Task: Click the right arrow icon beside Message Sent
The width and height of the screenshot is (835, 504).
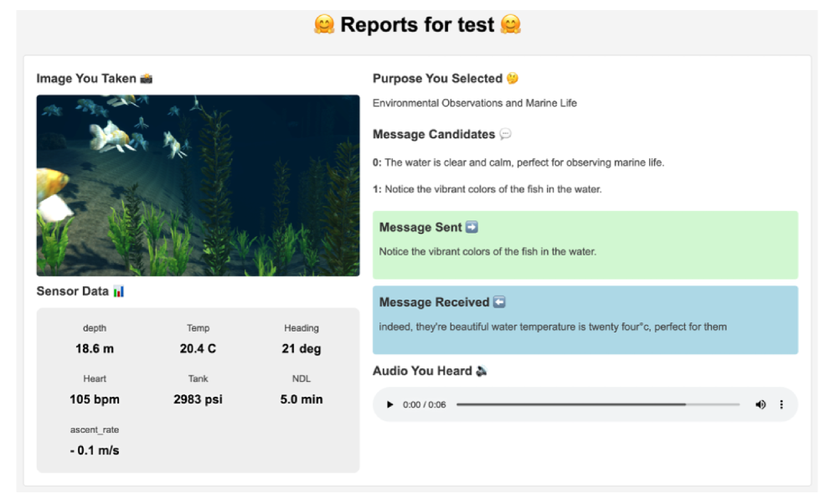Action: pyautogui.click(x=472, y=227)
